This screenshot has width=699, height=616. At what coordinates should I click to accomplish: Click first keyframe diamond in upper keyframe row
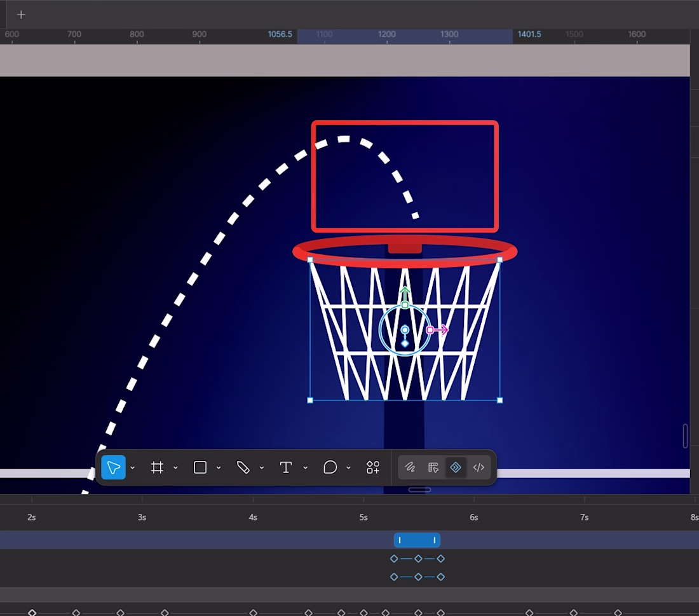pyautogui.click(x=394, y=558)
